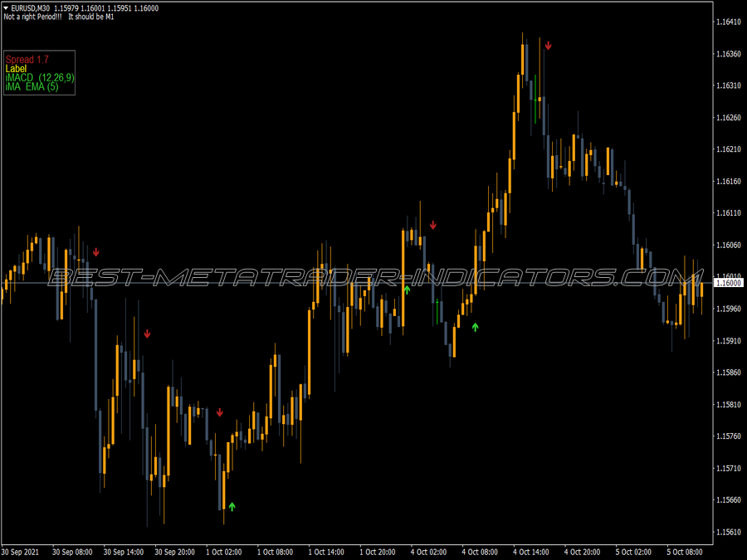
Task: Click the 4 Oct 20:00 time label
Action: click(x=582, y=552)
